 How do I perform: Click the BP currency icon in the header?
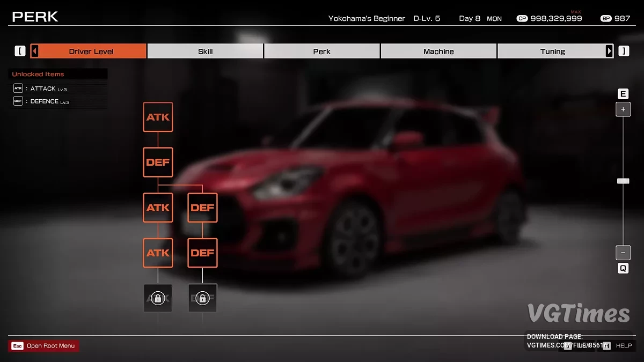point(605,18)
